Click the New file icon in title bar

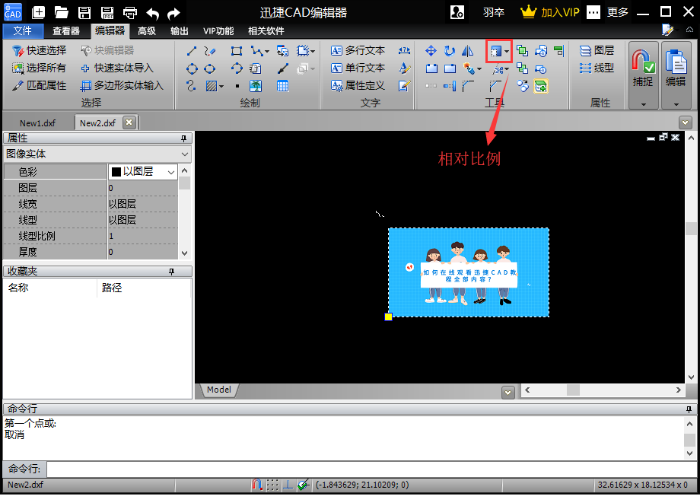tap(39, 12)
